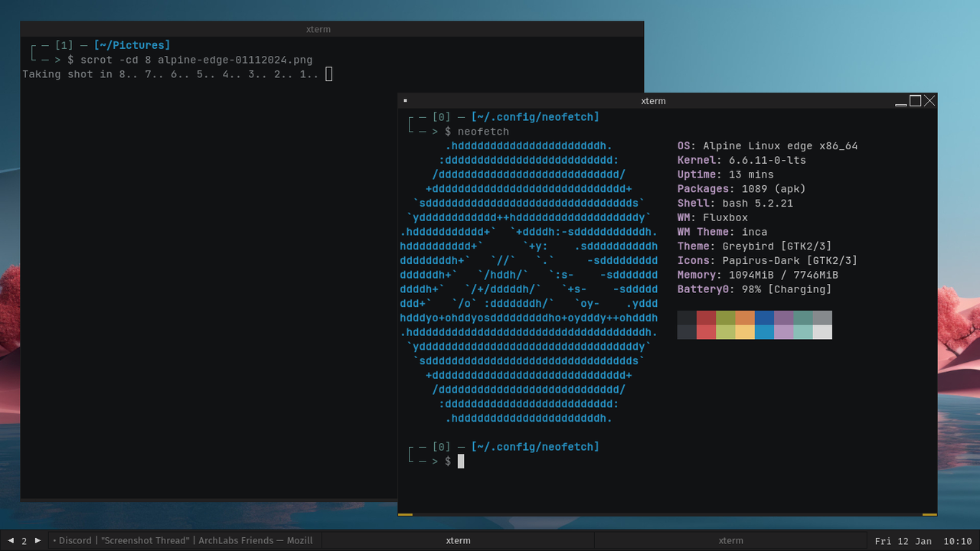Pick the light green swatch in palette
The height and width of the screenshot is (551, 980).
tap(725, 331)
